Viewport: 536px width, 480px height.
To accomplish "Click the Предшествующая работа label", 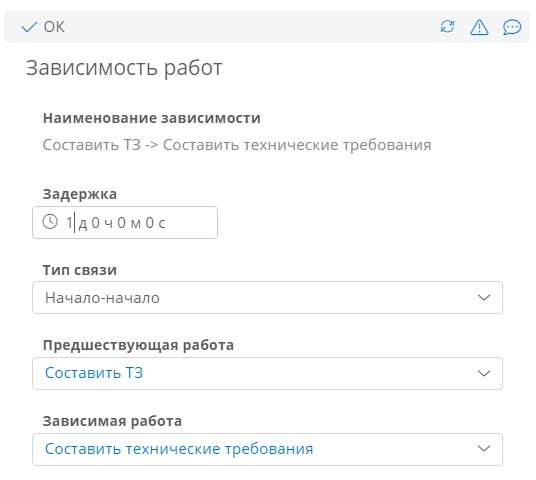I will click(138, 345).
